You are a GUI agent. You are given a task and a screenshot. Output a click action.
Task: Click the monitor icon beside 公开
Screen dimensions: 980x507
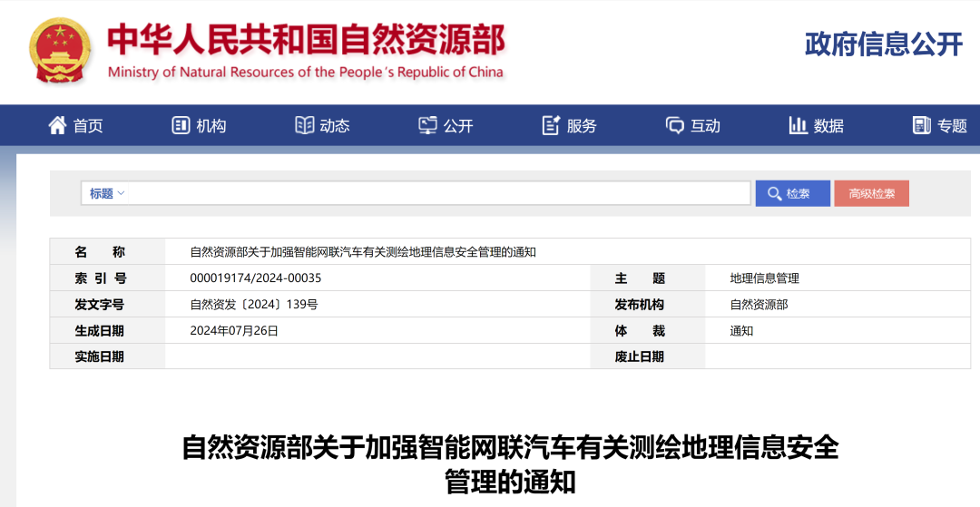[427, 125]
